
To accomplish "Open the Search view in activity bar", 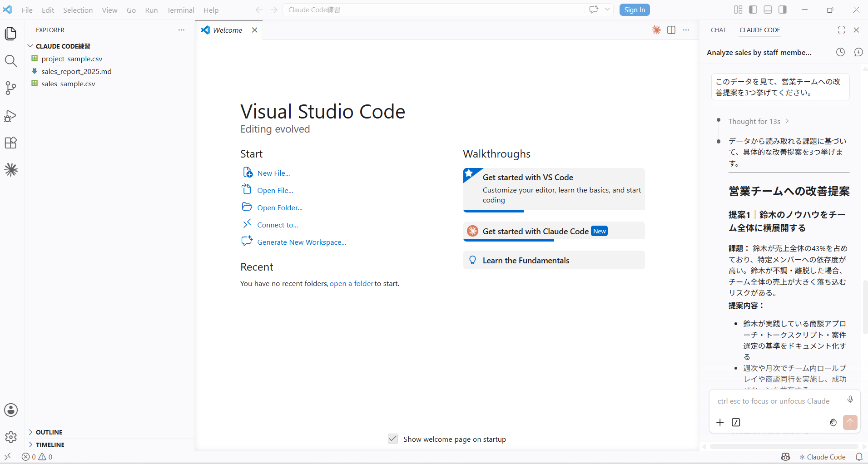I will coord(11,61).
